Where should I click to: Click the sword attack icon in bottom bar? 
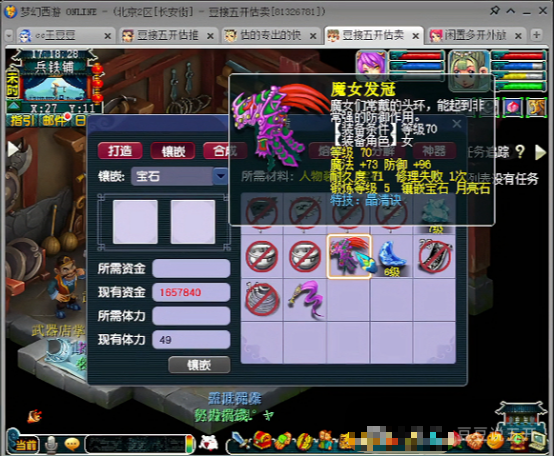(x=240, y=441)
